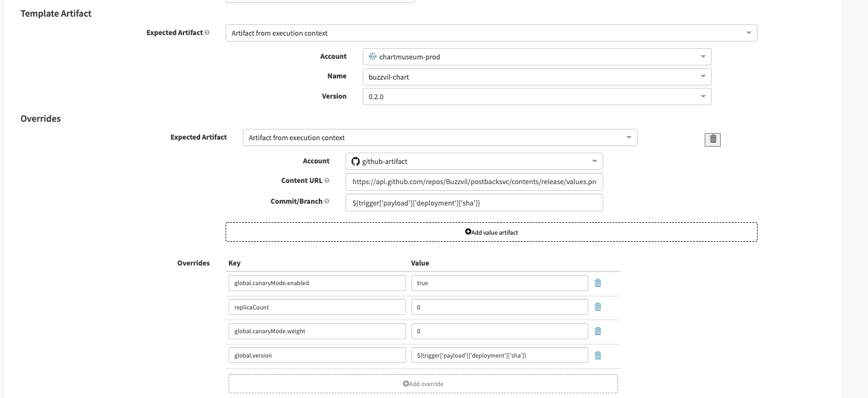Viewport: 868px width, 398px height.
Task: Focus the Commit/Branch input field
Action: pos(474,203)
